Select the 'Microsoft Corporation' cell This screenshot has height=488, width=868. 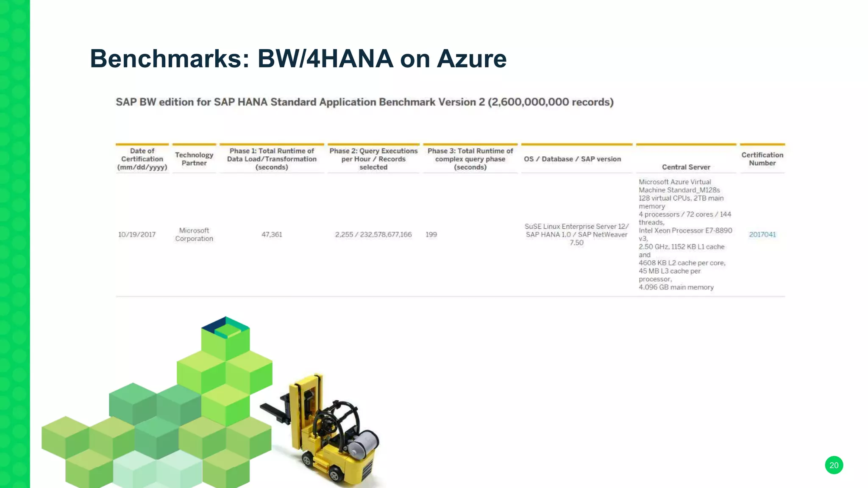pos(194,234)
